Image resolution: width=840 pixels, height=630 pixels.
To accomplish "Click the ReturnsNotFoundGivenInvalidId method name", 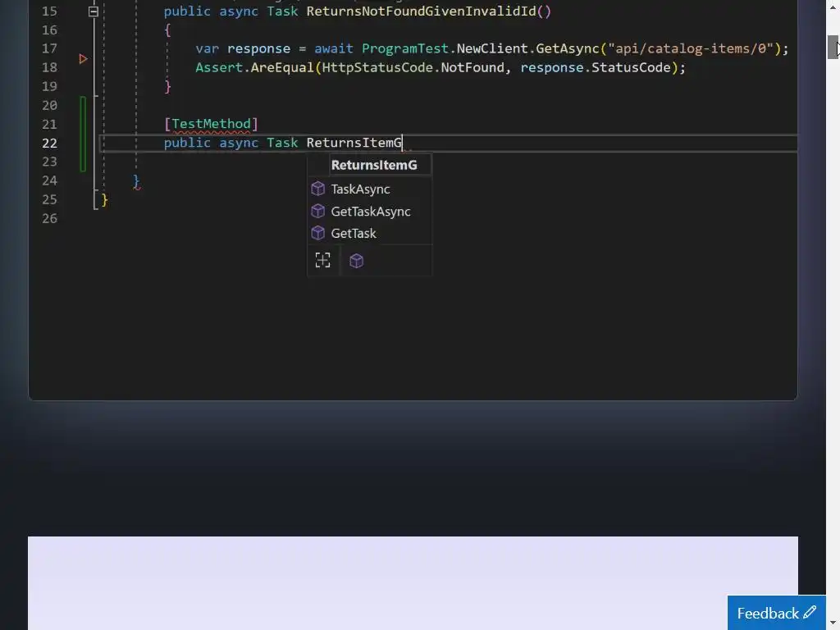I will tap(421, 11).
